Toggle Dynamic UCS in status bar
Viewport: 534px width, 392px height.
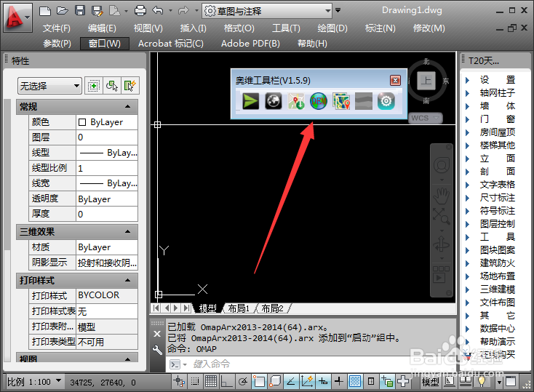pos(307,381)
